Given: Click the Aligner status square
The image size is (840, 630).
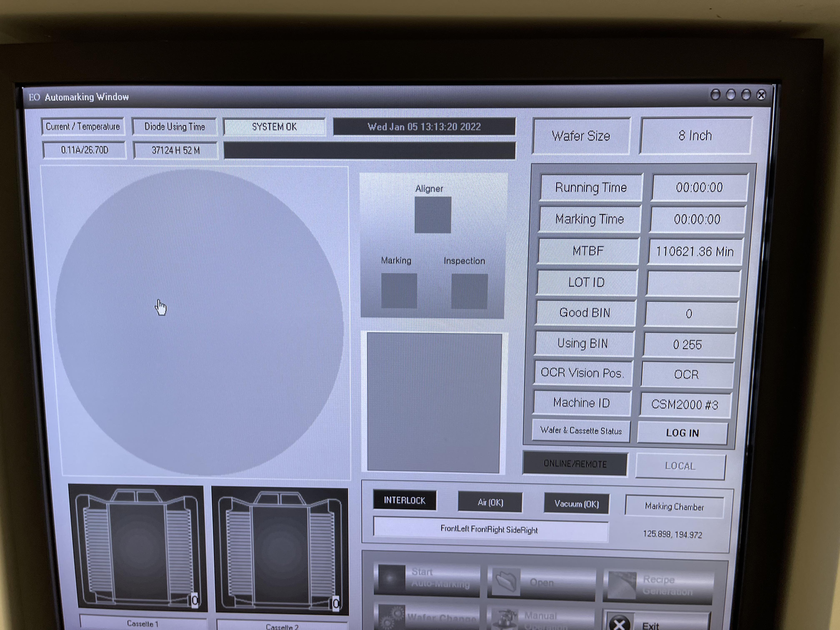Looking at the screenshot, I should [x=432, y=215].
